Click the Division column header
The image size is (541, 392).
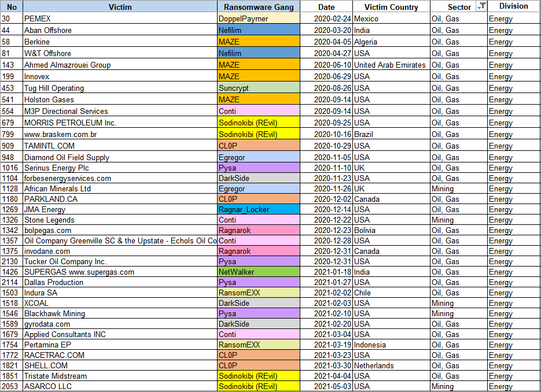coord(513,6)
